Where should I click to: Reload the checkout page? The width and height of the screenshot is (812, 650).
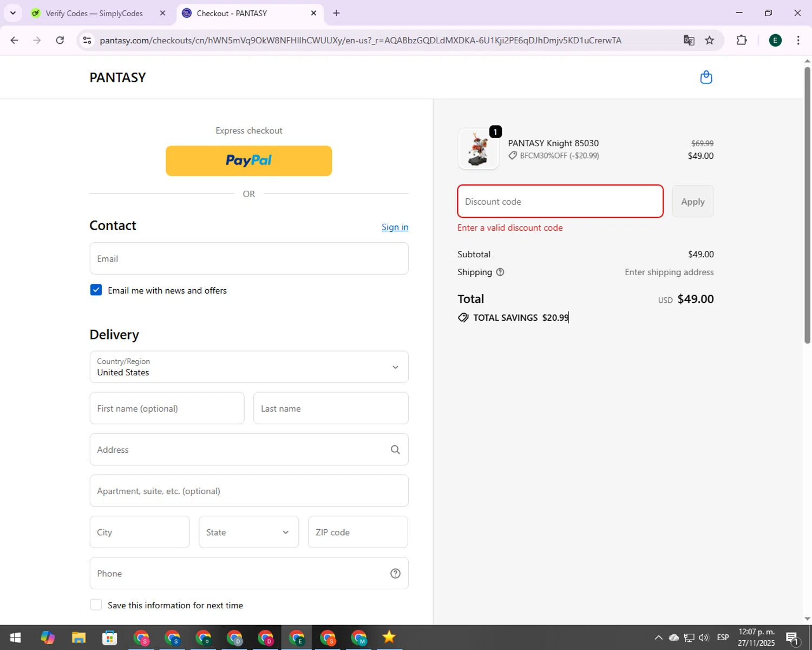point(60,40)
